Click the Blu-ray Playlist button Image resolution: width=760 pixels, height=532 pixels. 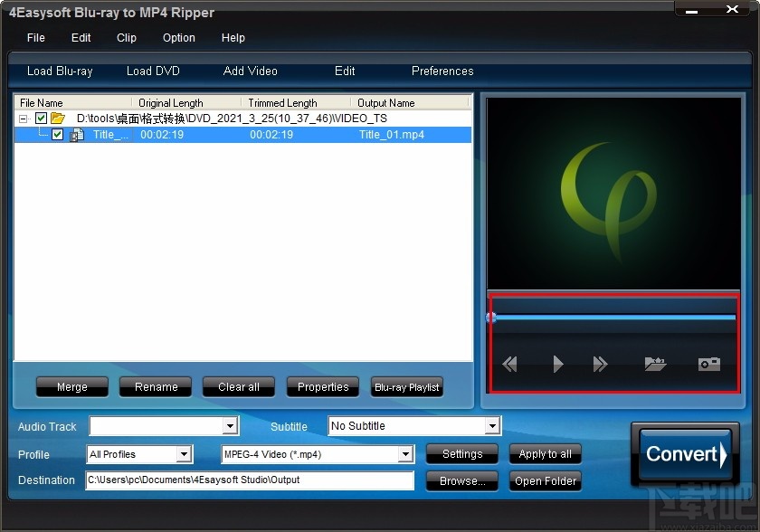click(406, 386)
